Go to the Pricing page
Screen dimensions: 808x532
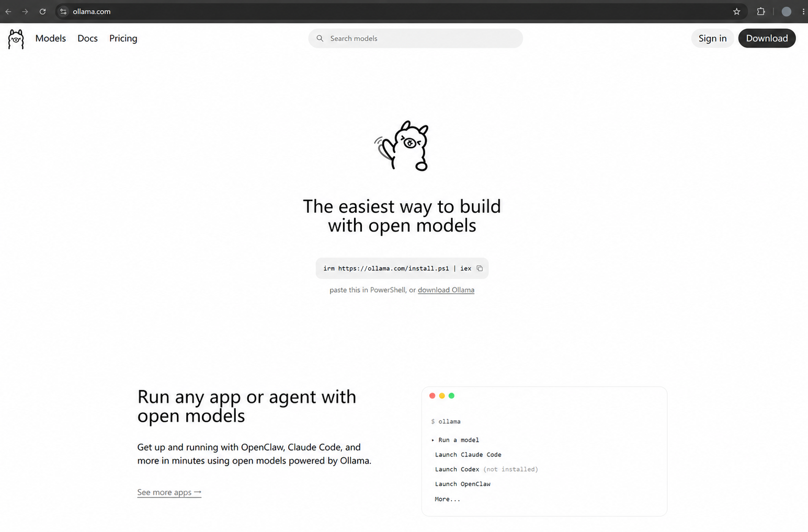click(123, 38)
